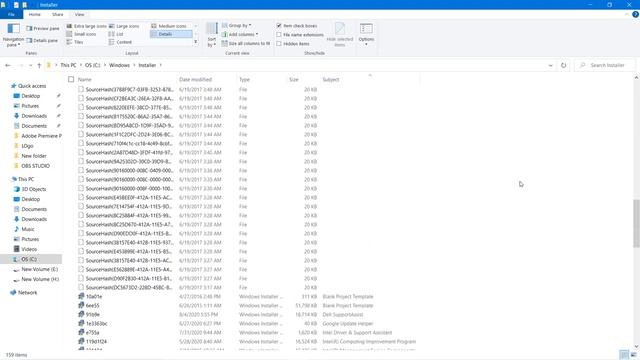Open 3D Objects in navigation pane
This screenshot has height=360, width=640.
(x=33, y=189)
